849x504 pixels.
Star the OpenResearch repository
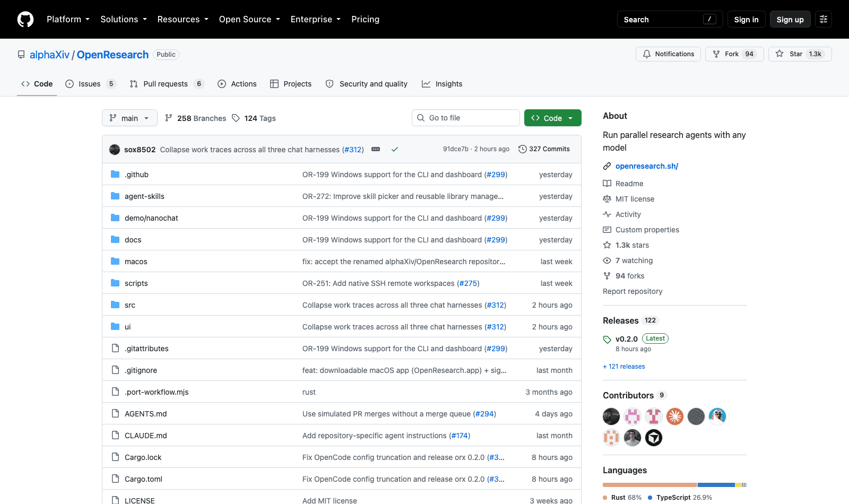(x=800, y=54)
